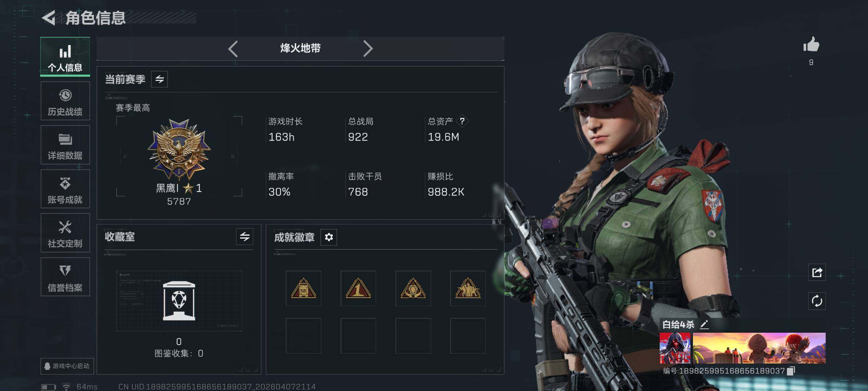The width and height of the screenshot is (868, 391).
Task: Copy the player 编号 with the copy icon
Action: 791,371
